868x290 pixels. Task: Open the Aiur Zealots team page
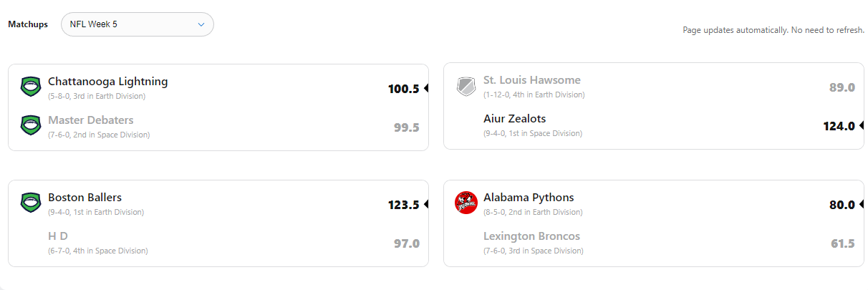[x=514, y=119]
